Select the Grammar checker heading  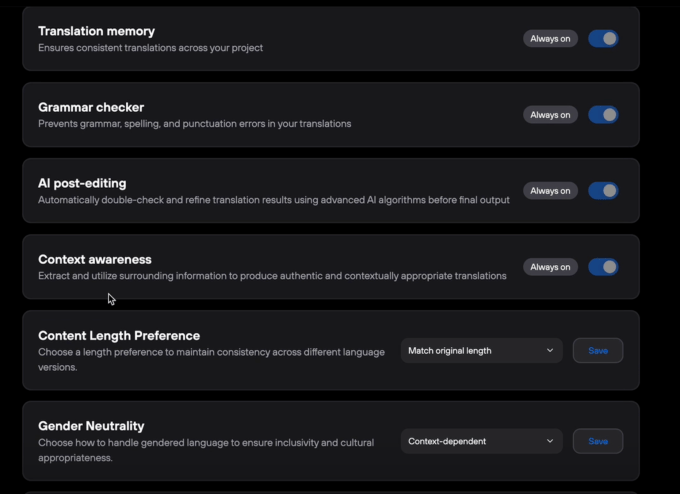point(91,107)
